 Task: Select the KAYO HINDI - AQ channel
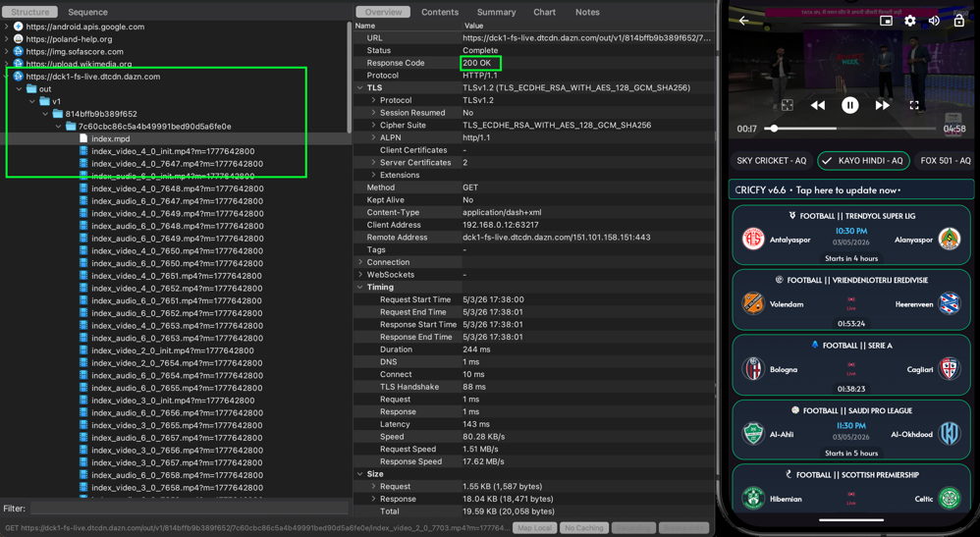863,161
